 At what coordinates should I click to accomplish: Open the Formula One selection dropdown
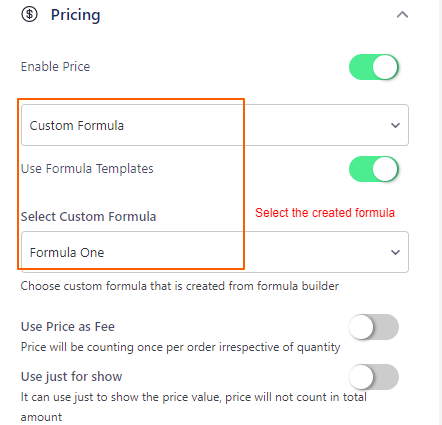coord(215,252)
